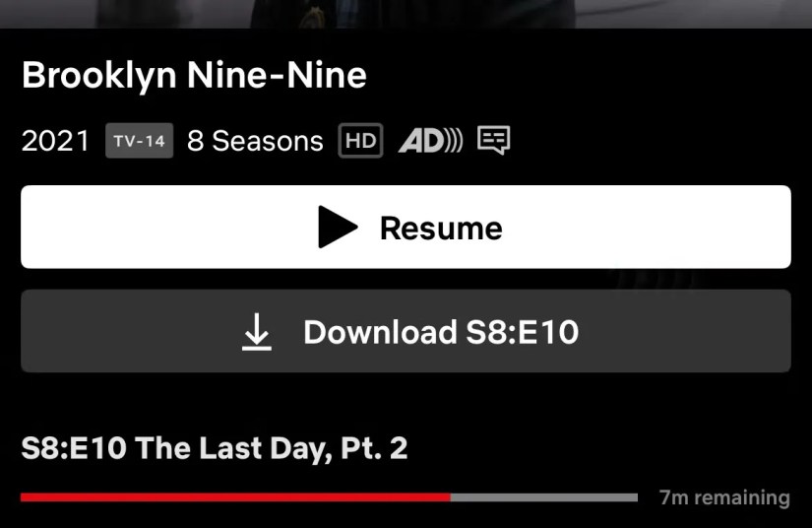Click the 2021 release year
The height and width of the screenshot is (528, 812).
(x=55, y=141)
